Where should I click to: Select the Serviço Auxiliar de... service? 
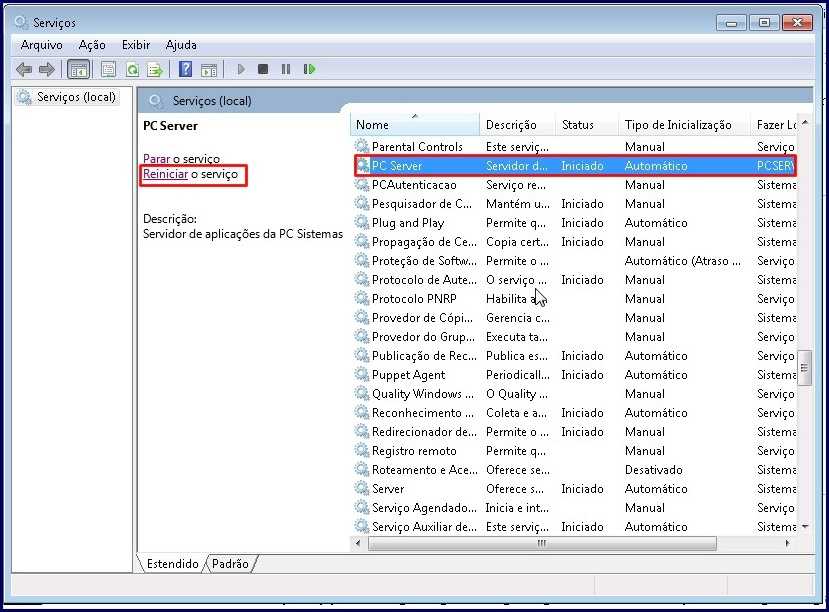coord(573,527)
